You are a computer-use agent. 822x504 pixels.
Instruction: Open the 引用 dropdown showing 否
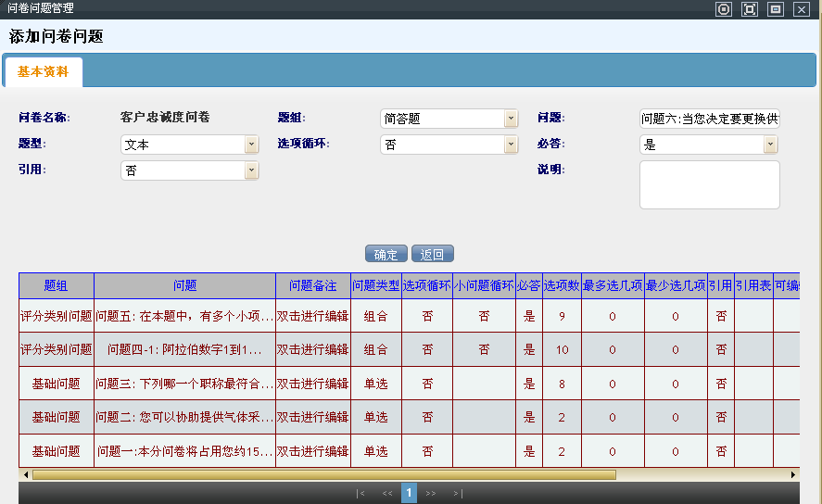tap(251, 170)
